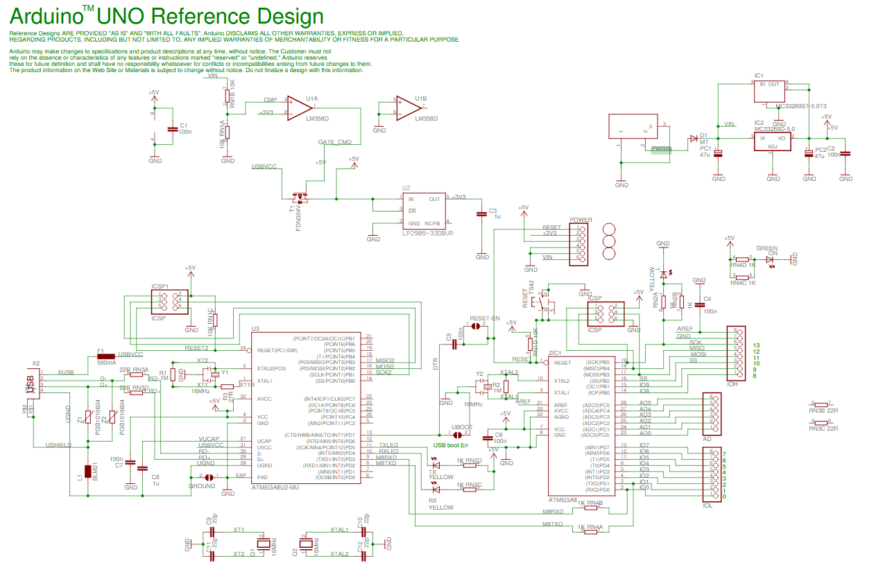The image size is (874, 588).
Task: Select the IOL header connector block
Action: (713, 475)
